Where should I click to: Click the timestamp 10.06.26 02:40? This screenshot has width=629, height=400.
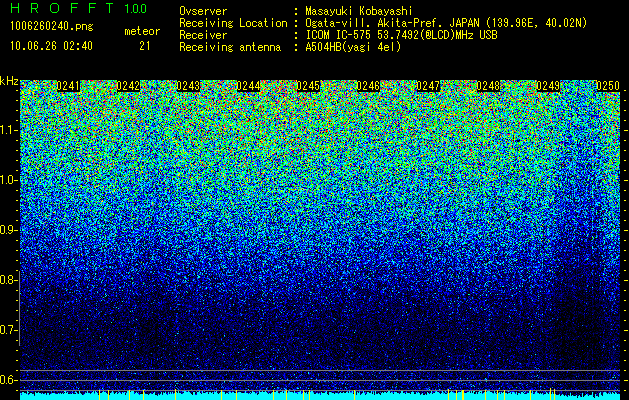point(51,46)
